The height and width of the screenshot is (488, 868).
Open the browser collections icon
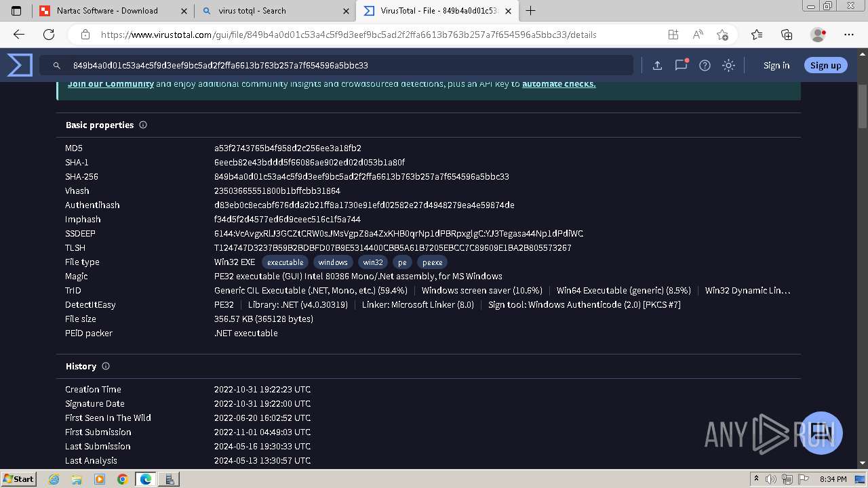click(787, 35)
